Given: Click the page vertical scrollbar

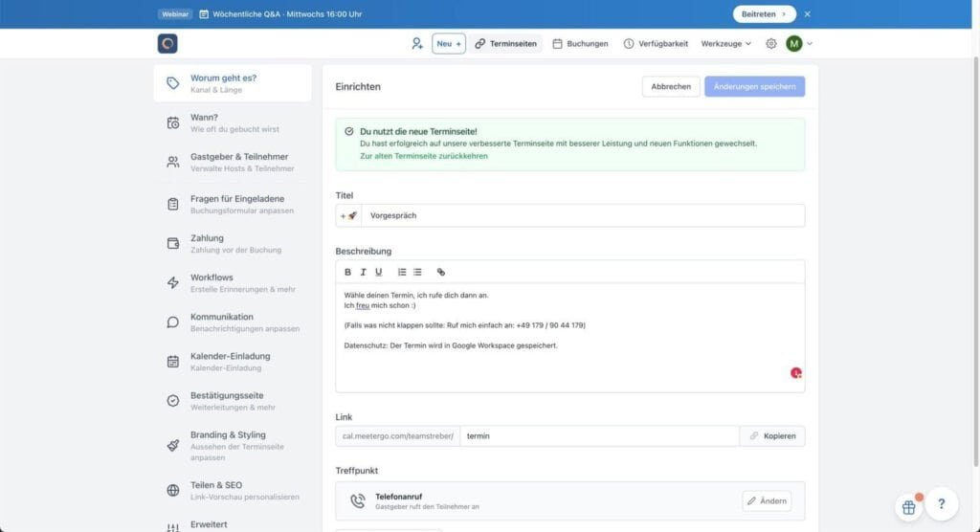Looking at the screenshot, I should [x=975, y=260].
